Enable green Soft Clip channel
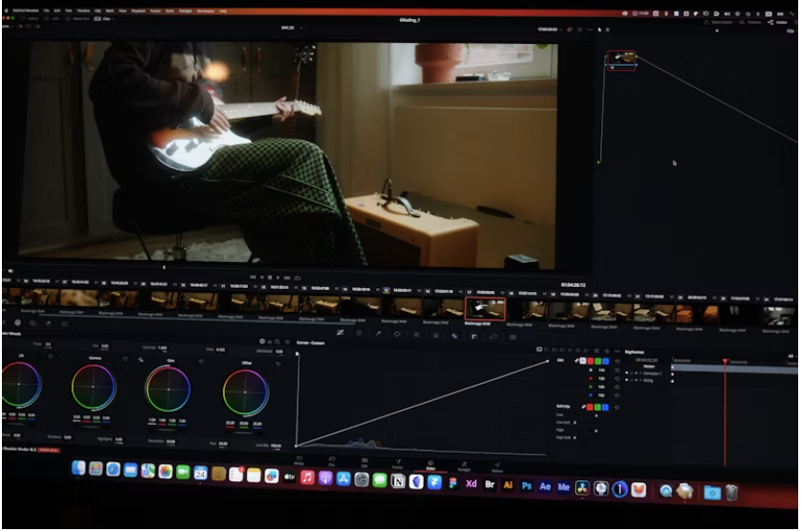This screenshot has width=802, height=532. pos(597,408)
